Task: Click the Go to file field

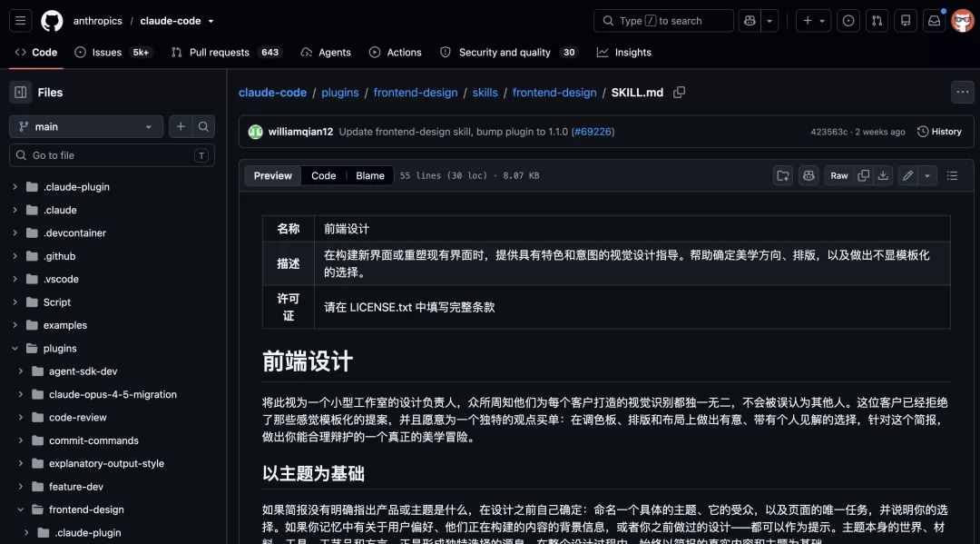Action: [x=112, y=155]
